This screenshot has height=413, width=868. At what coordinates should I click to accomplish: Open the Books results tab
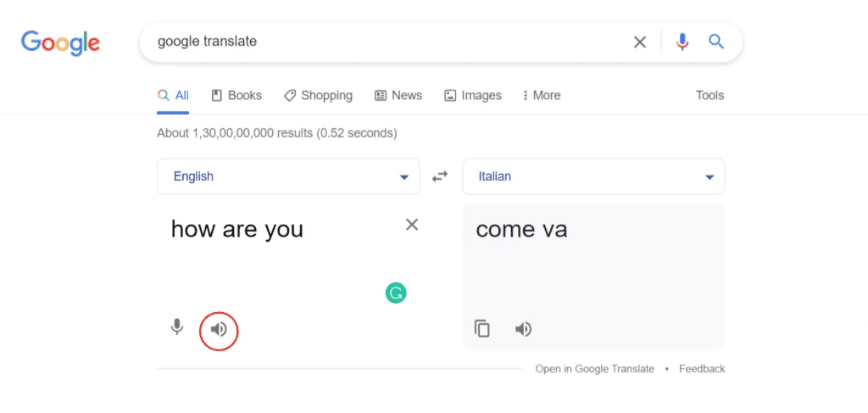(237, 95)
